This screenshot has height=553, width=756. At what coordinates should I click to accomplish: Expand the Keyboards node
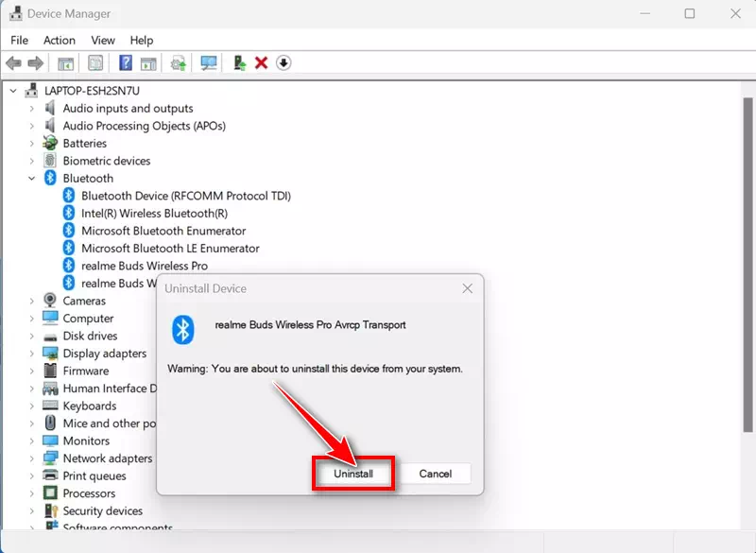point(32,406)
